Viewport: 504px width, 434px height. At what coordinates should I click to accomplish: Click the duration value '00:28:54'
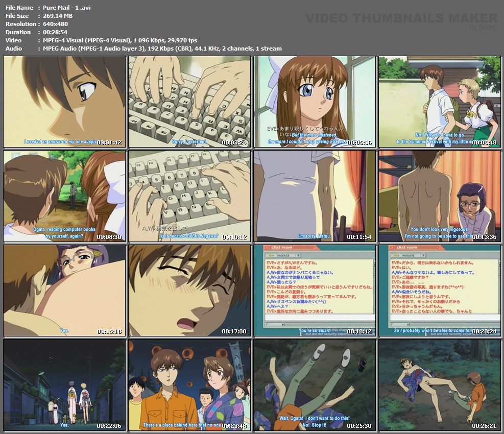[x=55, y=32]
